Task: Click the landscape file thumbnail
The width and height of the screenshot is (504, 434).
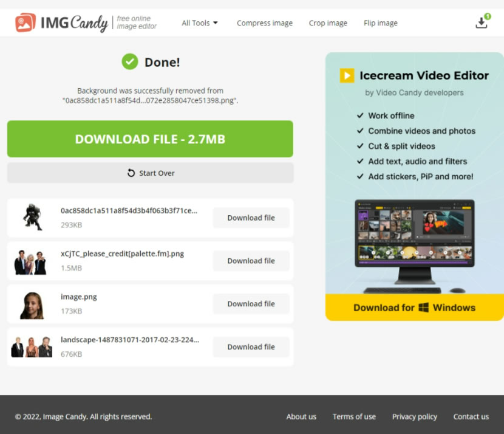Action: pyautogui.click(x=32, y=347)
